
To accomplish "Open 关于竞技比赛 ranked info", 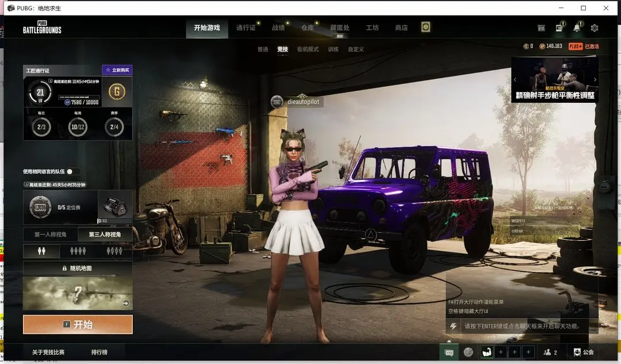I will tap(48, 352).
